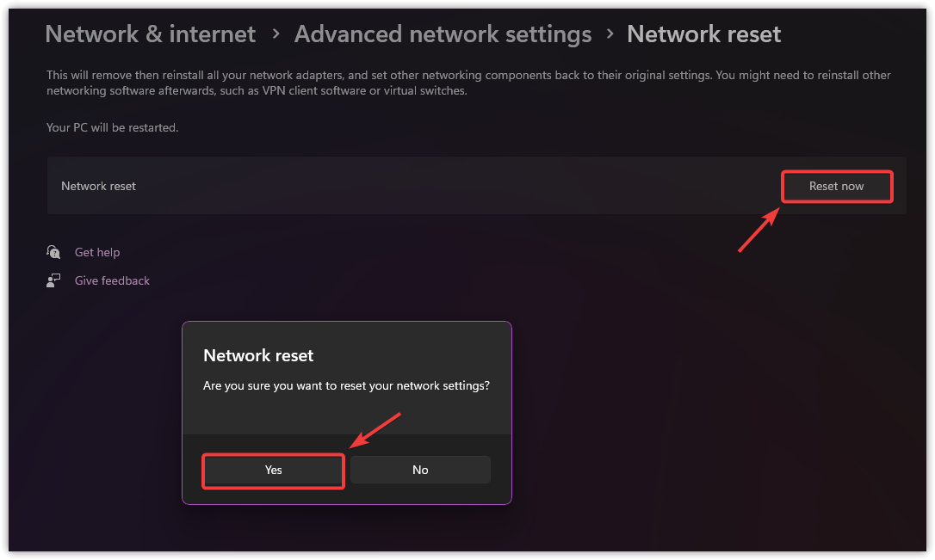The height and width of the screenshot is (560, 935).
Task: Select the Network reset page heading
Action: 703,34
